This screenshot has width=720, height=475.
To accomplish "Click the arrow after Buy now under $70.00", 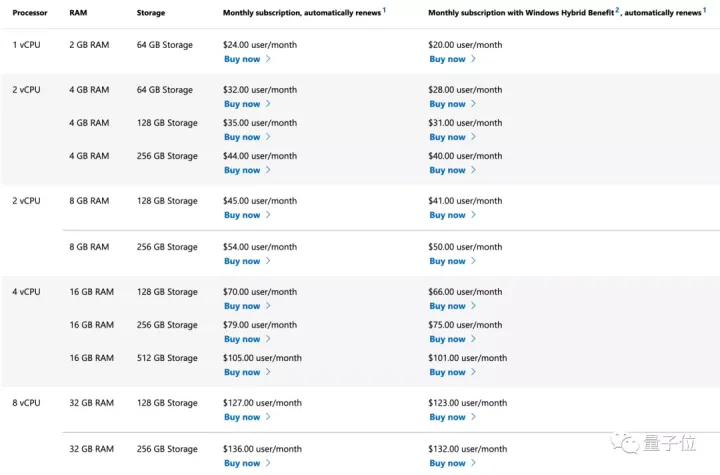I will pyautogui.click(x=269, y=306).
